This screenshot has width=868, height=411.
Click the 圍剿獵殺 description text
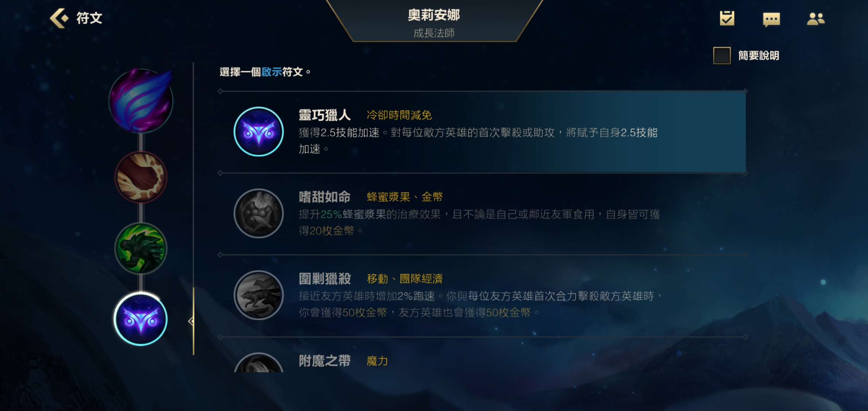[x=480, y=304]
